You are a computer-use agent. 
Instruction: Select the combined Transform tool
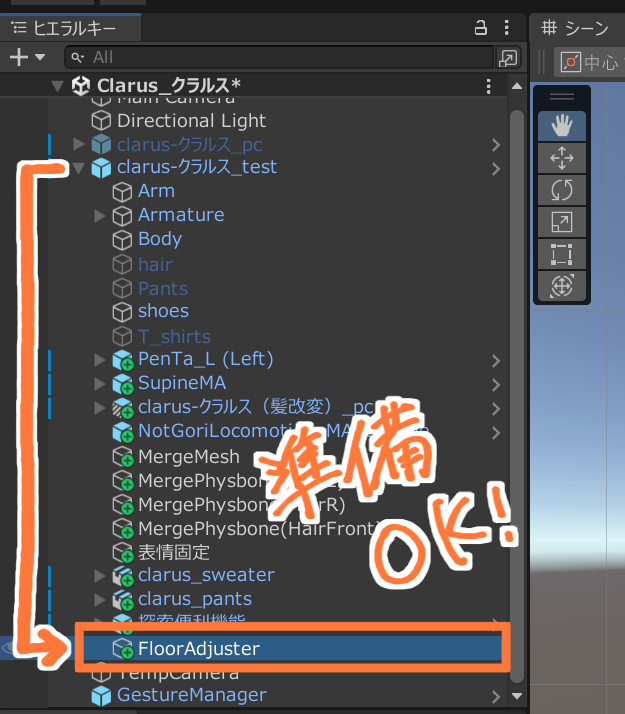pyautogui.click(x=562, y=286)
